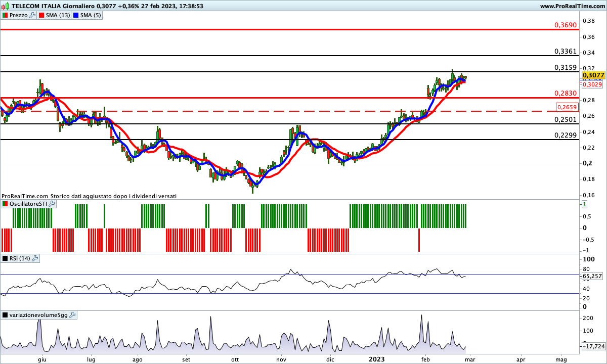Open the RSI (14) settings wrench
The image size is (607, 364).
coord(35,258)
